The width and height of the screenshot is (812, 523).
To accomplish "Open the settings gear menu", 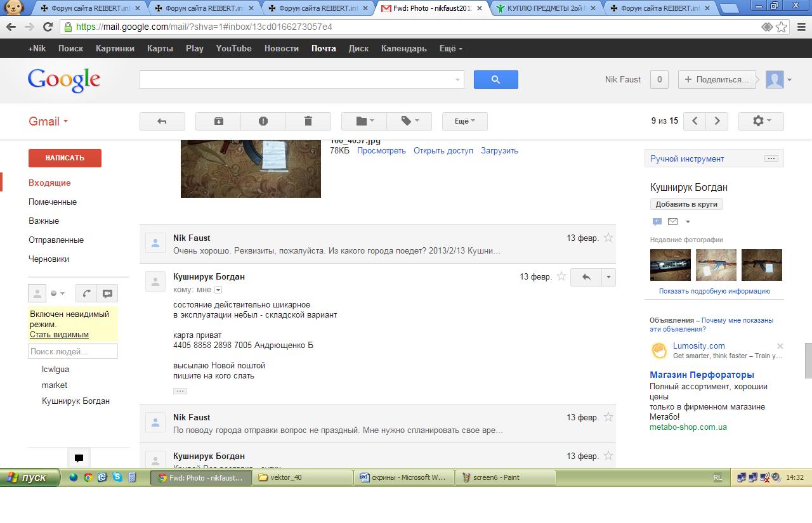I will (761, 121).
